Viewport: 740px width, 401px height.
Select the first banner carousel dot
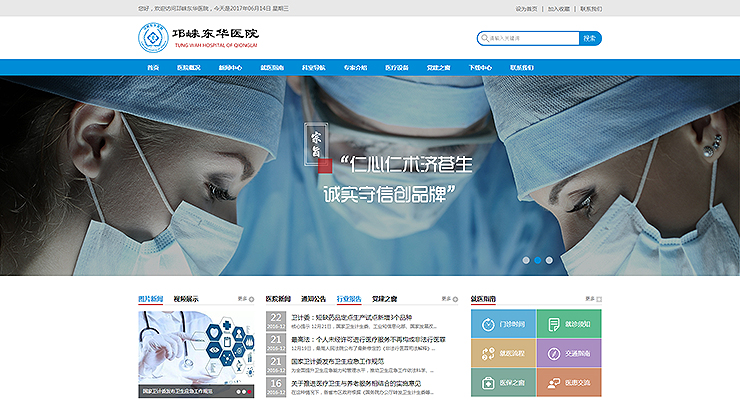point(526,260)
